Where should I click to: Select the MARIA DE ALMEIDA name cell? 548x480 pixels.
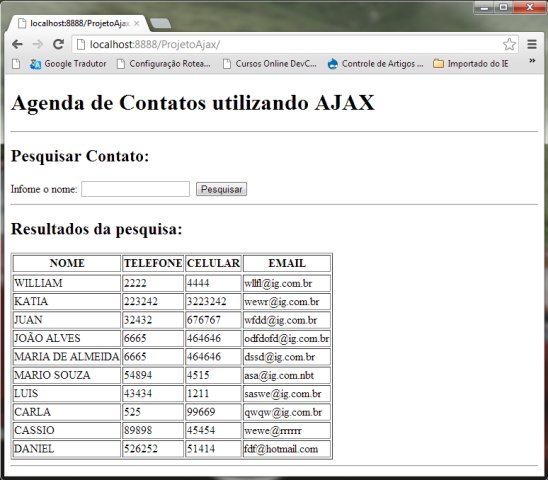point(67,357)
